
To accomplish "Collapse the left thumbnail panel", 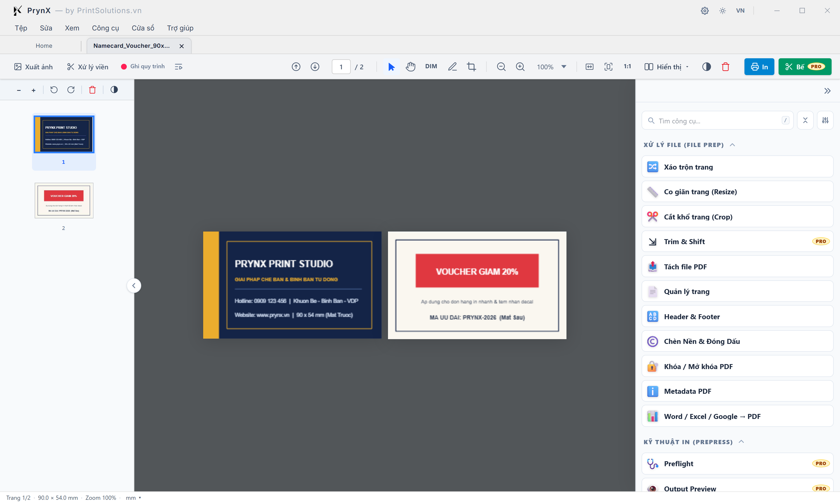I will click(x=134, y=286).
